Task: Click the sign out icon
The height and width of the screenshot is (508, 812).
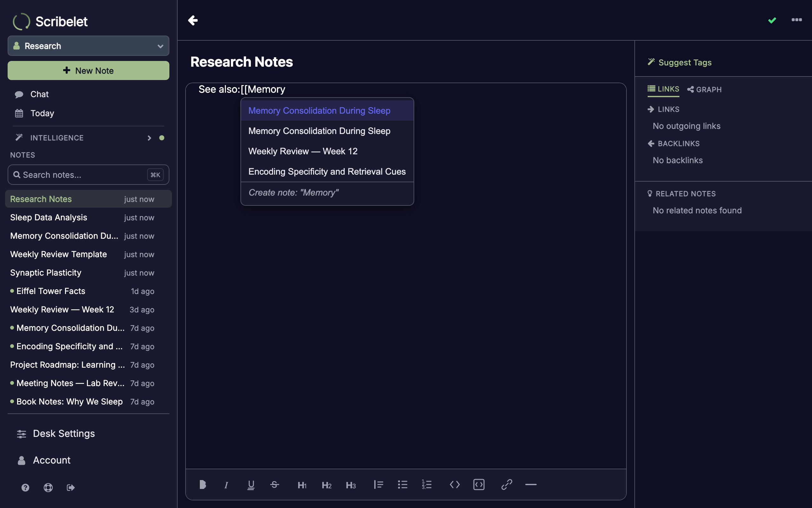Action: (x=70, y=487)
